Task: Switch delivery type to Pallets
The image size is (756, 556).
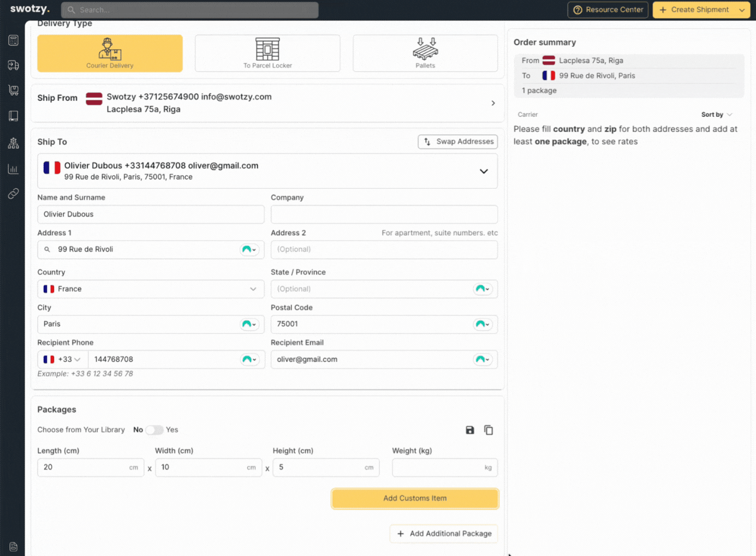Action: click(x=425, y=53)
